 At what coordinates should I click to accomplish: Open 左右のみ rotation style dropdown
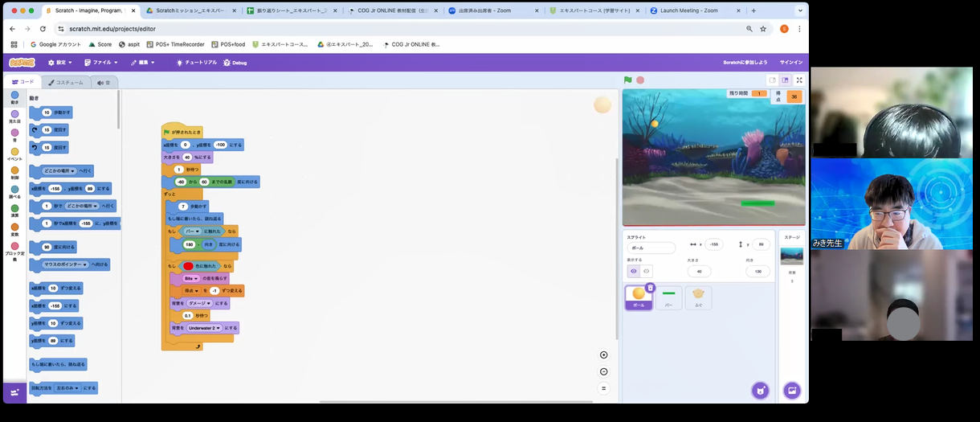click(67, 387)
